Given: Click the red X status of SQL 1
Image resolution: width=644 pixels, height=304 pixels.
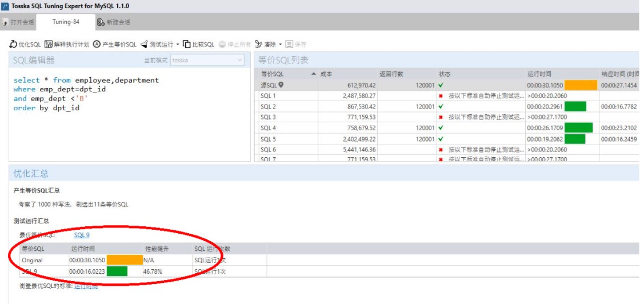Looking at the screenshot, I should pyautogui.click(x=441, y=96).
